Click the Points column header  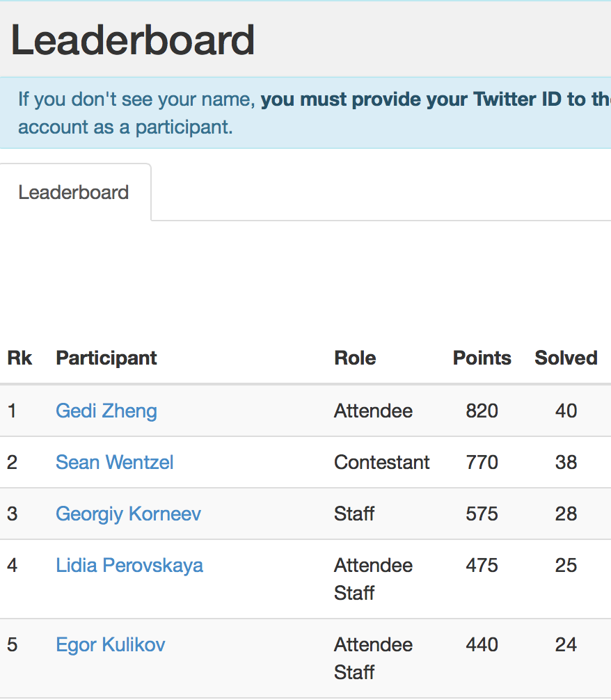[x=482, y=358]
